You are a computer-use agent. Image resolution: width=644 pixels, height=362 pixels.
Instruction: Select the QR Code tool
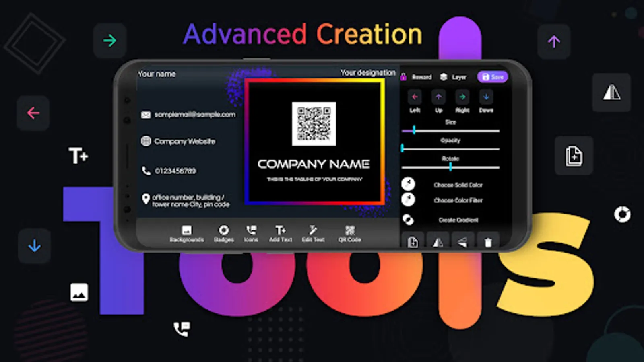(x=350, y=232)
